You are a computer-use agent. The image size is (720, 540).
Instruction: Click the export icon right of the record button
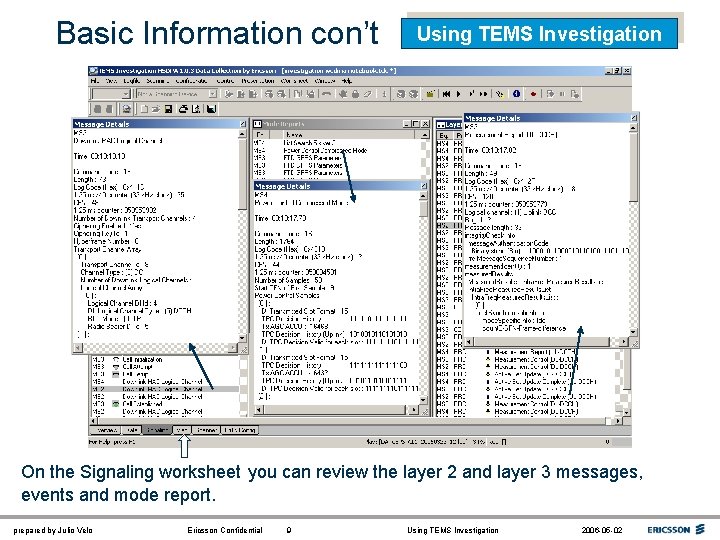click(550, 94)
